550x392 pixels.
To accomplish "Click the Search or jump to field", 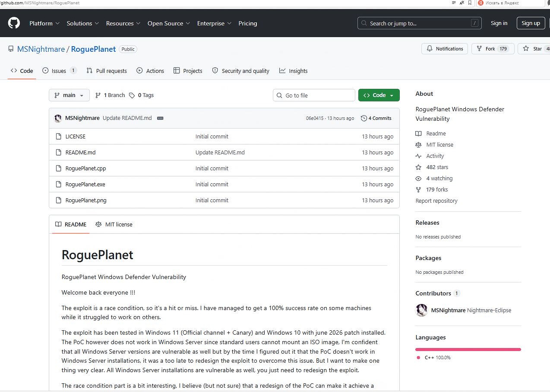I will [x=420, y=23].
